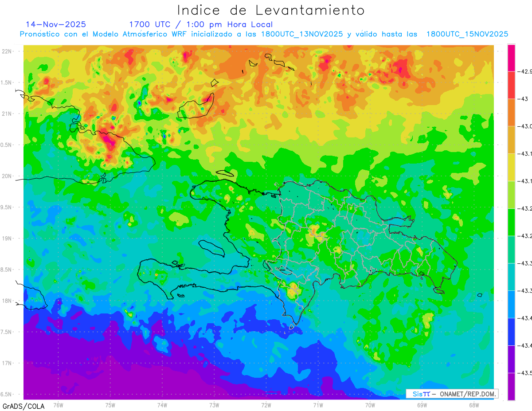The image size is (532, 411).
Task: Click the '22N' latitude label
Action: [x=8, y=51]
